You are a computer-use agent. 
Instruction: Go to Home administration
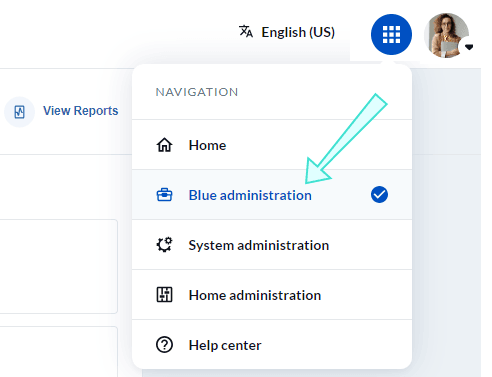point(272,295)
